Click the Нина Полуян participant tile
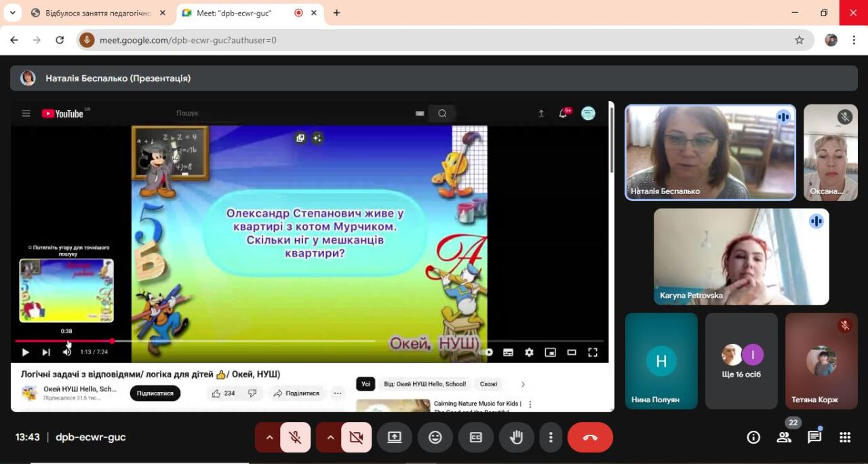 [661, 361]
